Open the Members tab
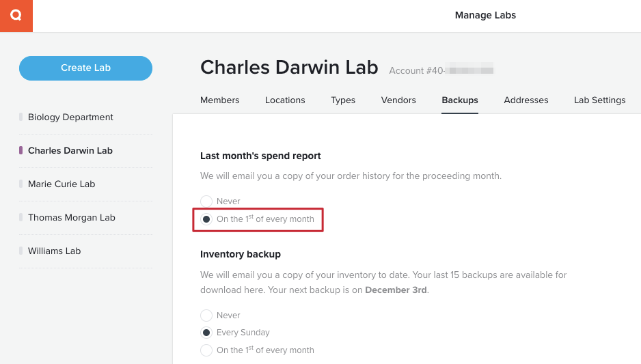 pyautogui.click(x=219, y=100)
